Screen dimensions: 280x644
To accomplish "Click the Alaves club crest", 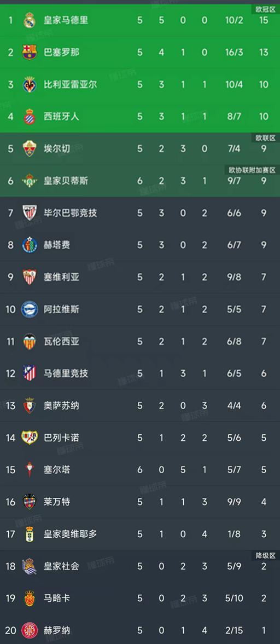I will click(x=30, y=309).
